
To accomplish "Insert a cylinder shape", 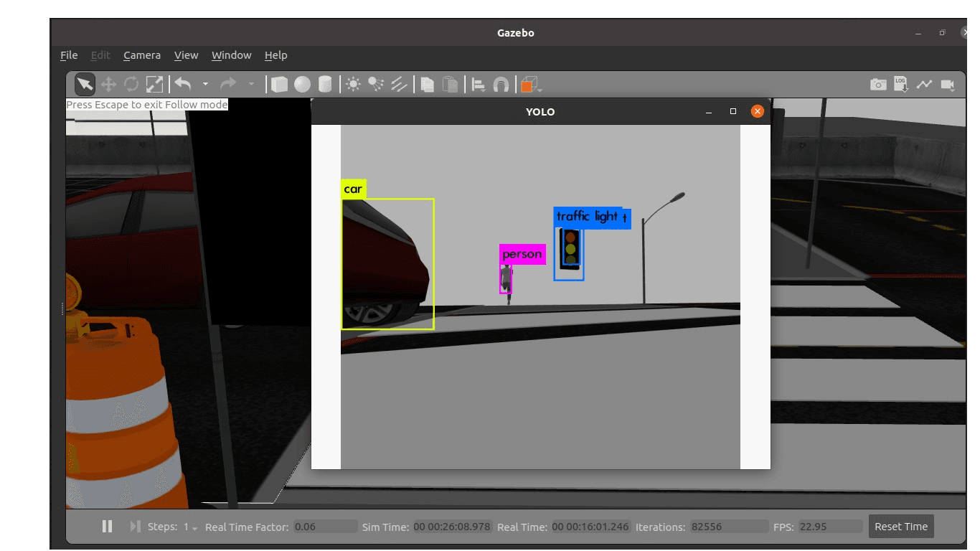I will [x=325, y=84].
